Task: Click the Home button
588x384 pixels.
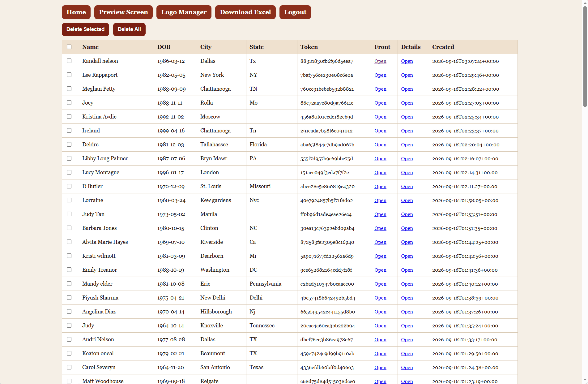Action: pos(76,12)
